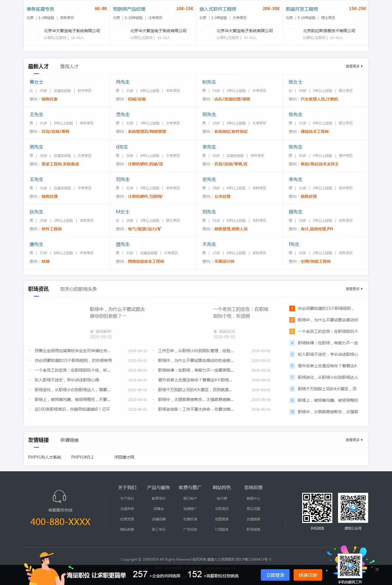
Task: Open the PHPYUN5.1 friend link
Action: coord(82,457)
